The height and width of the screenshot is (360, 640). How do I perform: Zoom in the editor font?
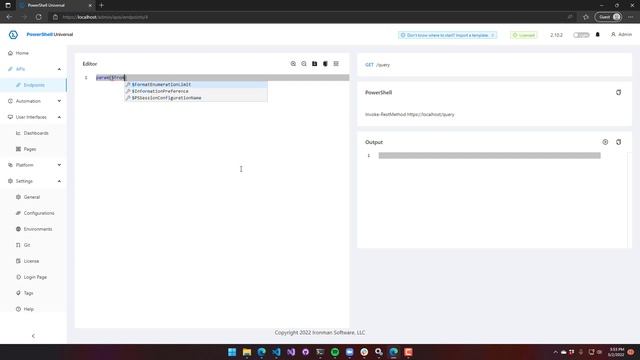tap(293, 64)
